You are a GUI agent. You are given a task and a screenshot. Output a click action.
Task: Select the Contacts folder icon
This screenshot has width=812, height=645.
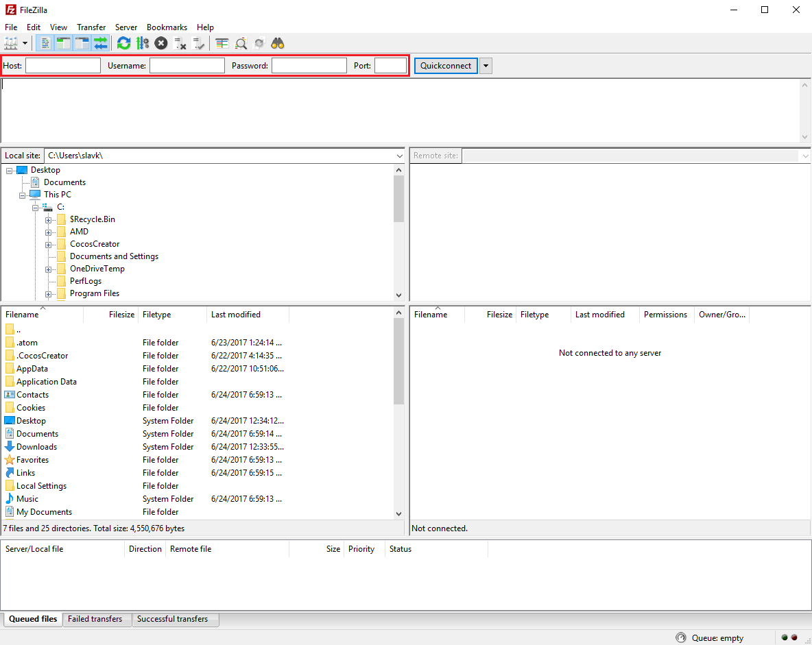[10, 394]
